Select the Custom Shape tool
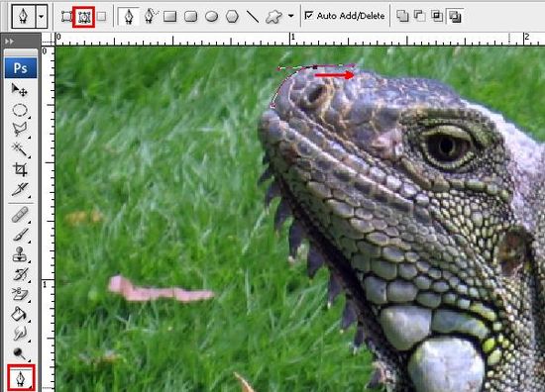The height and width of the screenshot is (392, 545). coord(273,16)
